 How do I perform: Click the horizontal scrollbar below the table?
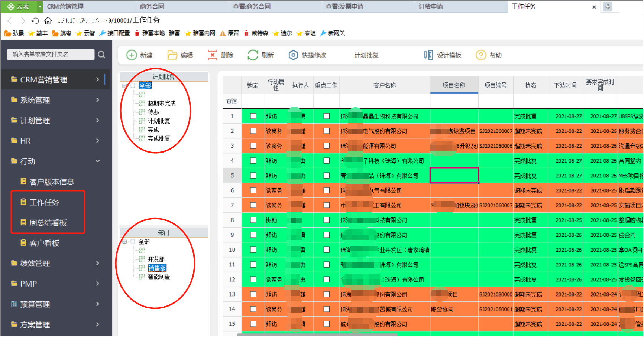(x=318, y=335)
